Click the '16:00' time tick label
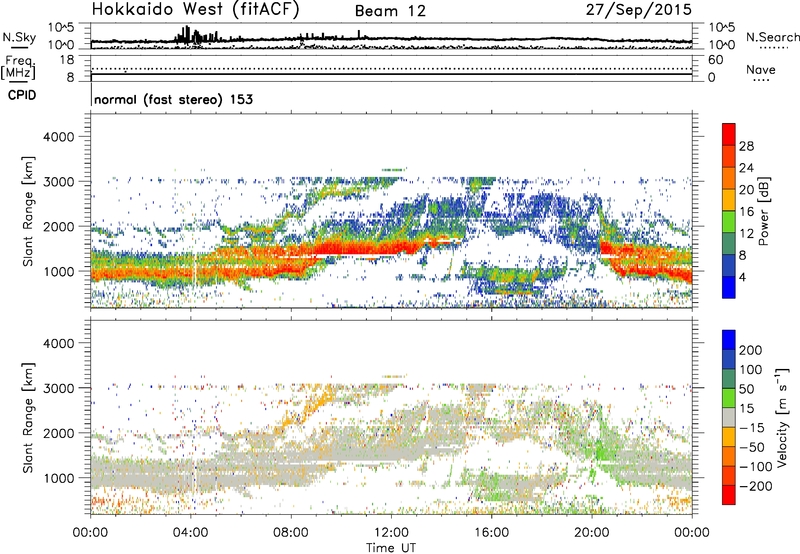The height and width of the screenshot is (554, 800). point(491,533)
